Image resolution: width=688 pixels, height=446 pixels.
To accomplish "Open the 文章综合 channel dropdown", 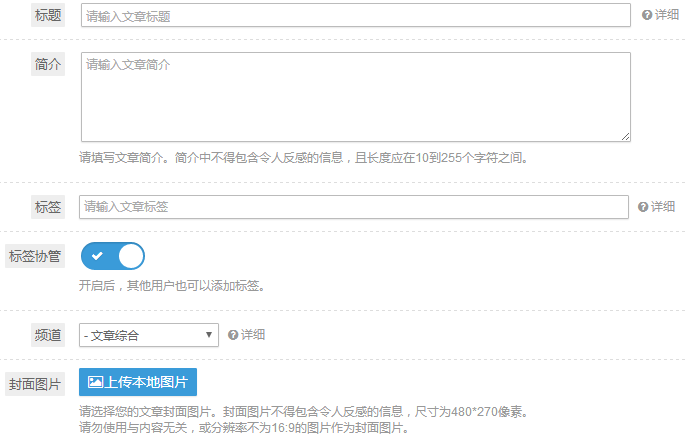I will click(x=148, y=335).
